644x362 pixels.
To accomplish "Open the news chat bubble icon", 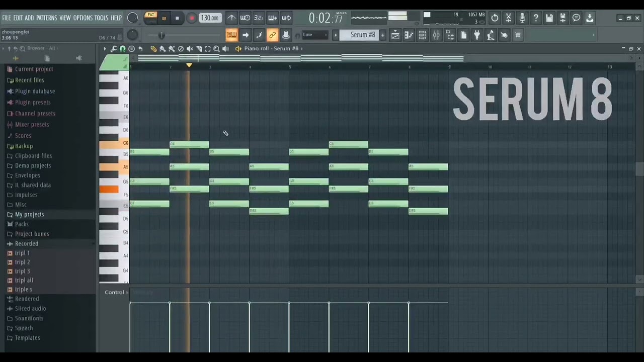I will pyautogui.click(x=577, y=18).
